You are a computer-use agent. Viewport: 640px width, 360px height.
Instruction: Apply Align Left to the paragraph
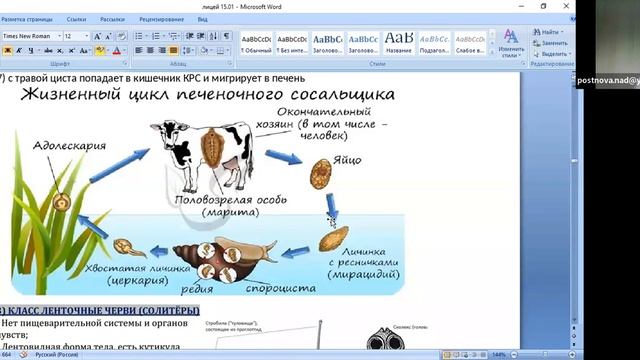pyautogui.click(x=139, y=51)
